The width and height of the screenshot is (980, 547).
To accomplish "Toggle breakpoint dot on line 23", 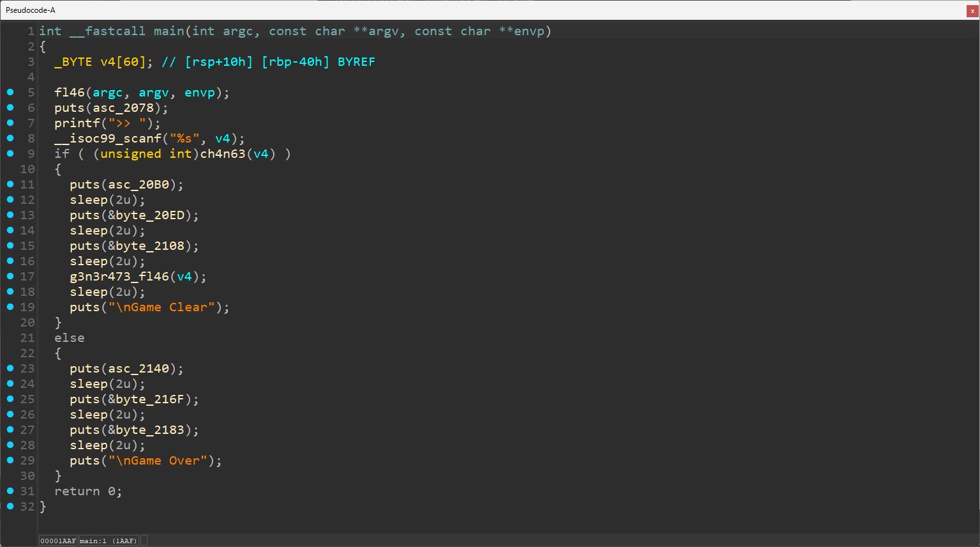I will 10,368.
